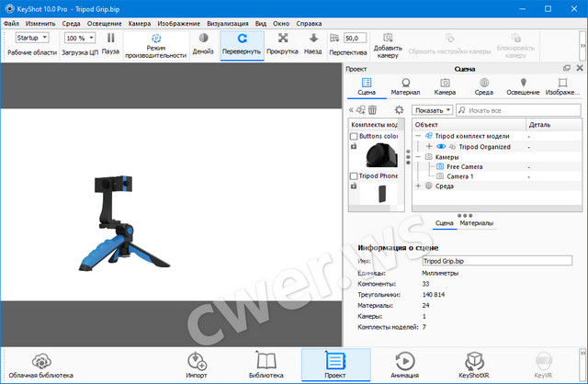This screenshot has width=588, height=384.
Task: Open the Cloud Library
Action: click(40, 365)
